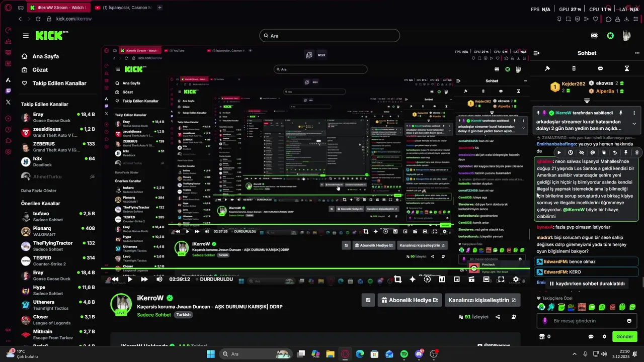Fast-forward the stream player
644x362 pixels.
click(x=144, y=279)
